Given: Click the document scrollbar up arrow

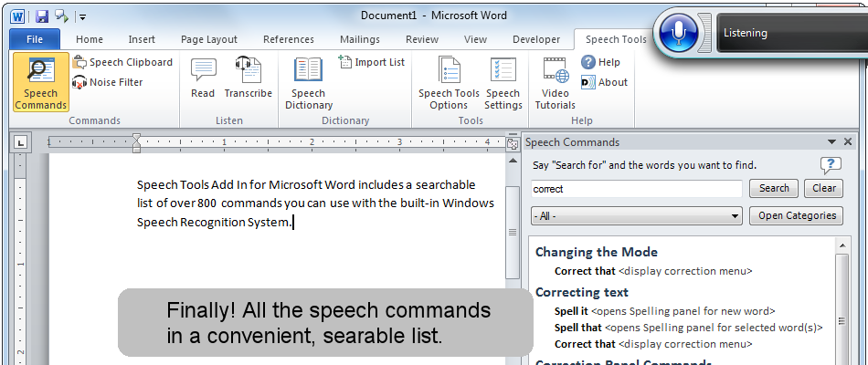Looking at the screenshot, I should 513,161.
